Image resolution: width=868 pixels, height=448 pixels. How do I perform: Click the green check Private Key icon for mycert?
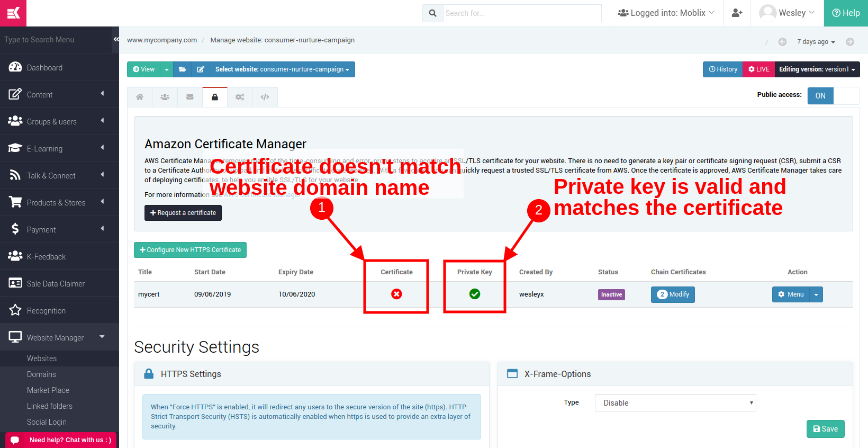[x=475, y=294]
